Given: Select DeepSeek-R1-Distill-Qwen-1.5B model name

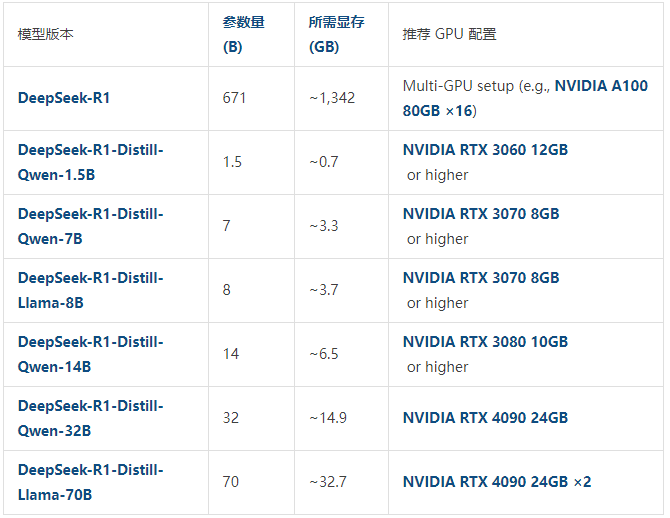Looking at the screenshot, I should (x=91, y=162).
